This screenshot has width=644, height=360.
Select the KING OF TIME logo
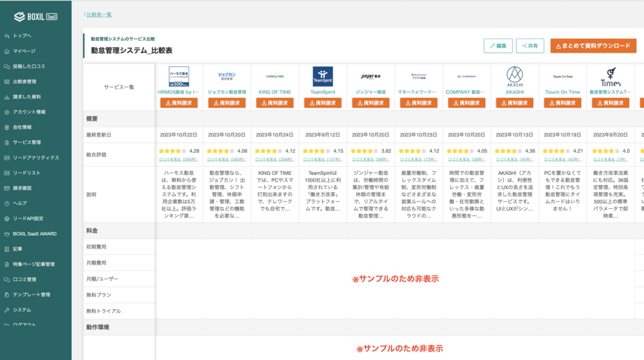pyautogui.click(x=274, y=76)
